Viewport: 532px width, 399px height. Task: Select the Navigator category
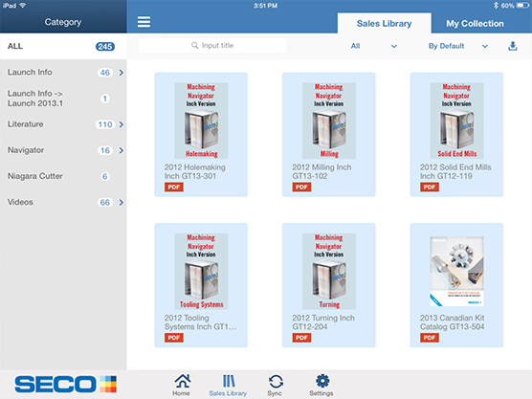point(63,150)
